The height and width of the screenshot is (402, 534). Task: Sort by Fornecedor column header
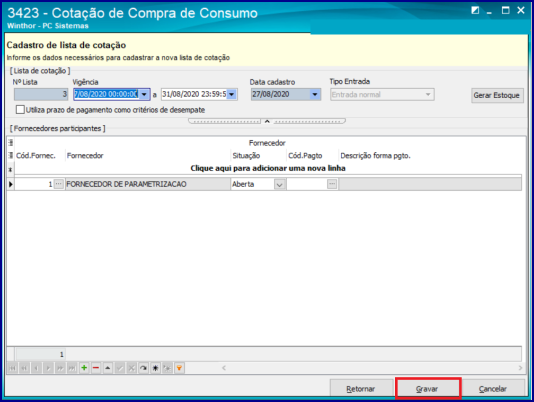148,156
